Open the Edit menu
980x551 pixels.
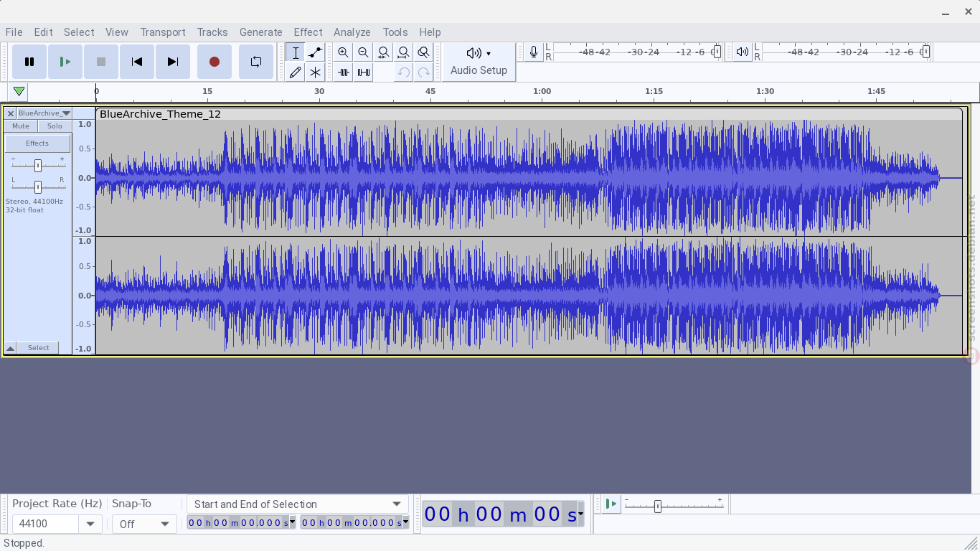click(x=43, y=32)
